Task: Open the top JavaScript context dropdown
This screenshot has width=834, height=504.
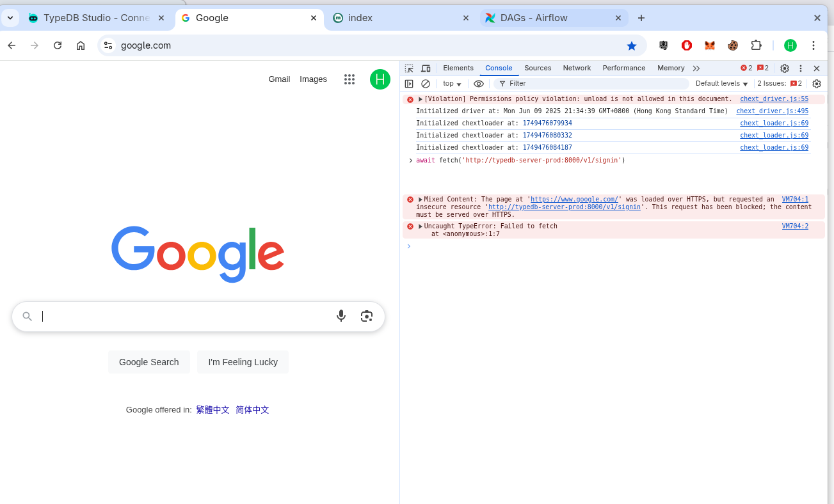Action: (x=452, y=84)
